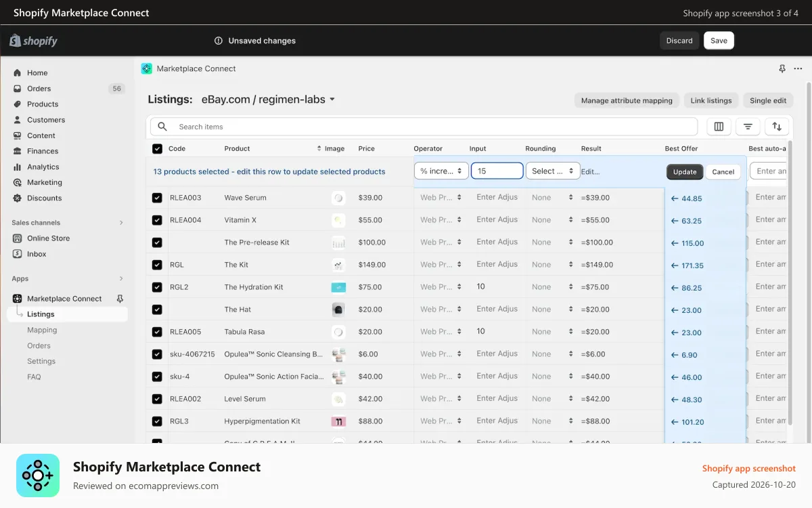The width and height of the screenshot is (812, 508).
Task: Open Wave Serum operator dropdown
Action: coord(441,198)
